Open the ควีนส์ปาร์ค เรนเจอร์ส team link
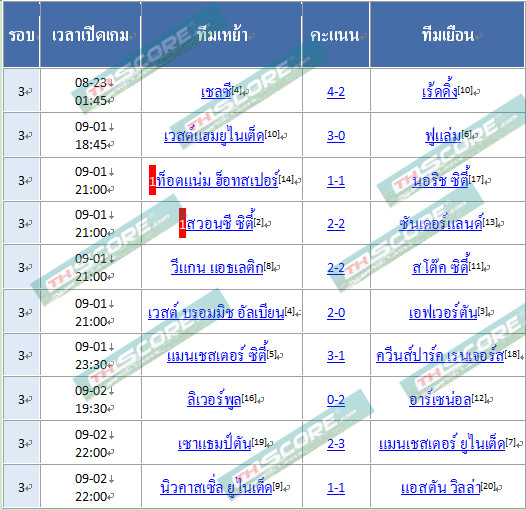Viewport: 526px width, 510px height. coord(440,355)
